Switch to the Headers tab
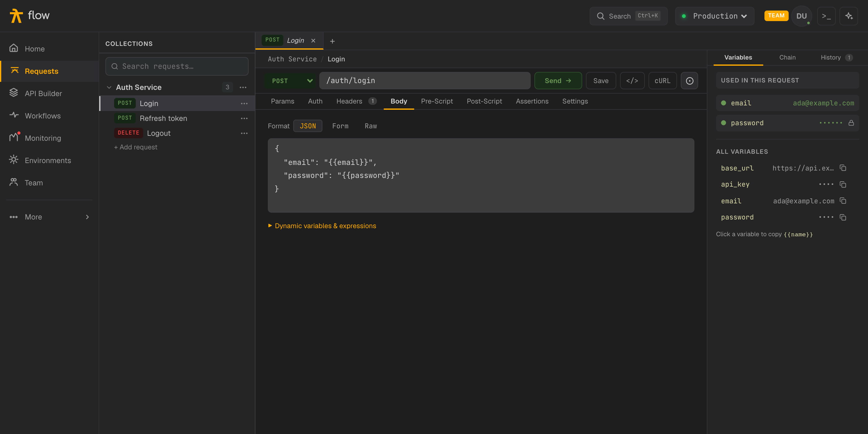The width and height of the screenshot is (868, 434). [x=356, y=101]
